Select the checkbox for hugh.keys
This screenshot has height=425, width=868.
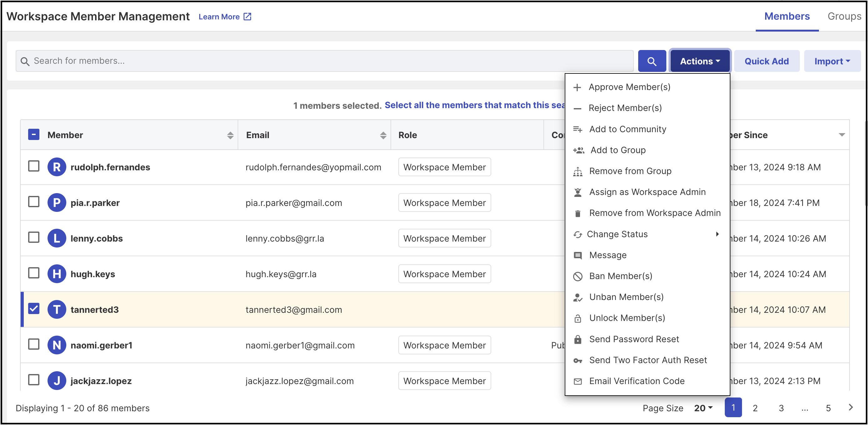click(x=34, y=273)
